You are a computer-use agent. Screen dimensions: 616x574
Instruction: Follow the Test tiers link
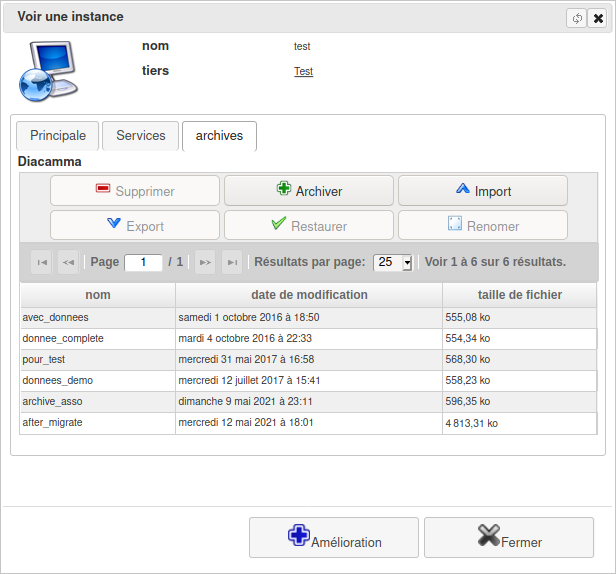(303, 72)
